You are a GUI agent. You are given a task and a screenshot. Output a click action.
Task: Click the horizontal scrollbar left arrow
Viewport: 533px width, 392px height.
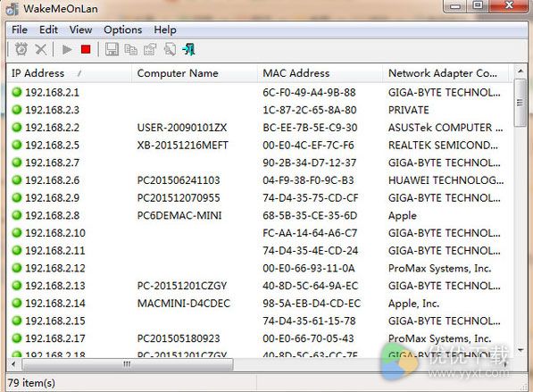(x=13, y=364)
